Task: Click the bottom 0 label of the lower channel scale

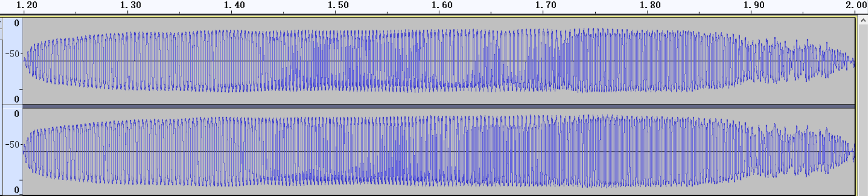Action: (x=16, y=190)
